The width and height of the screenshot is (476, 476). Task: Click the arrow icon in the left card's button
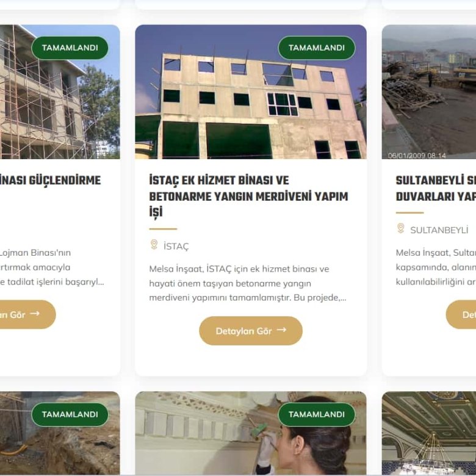click(x=35, y=314)
